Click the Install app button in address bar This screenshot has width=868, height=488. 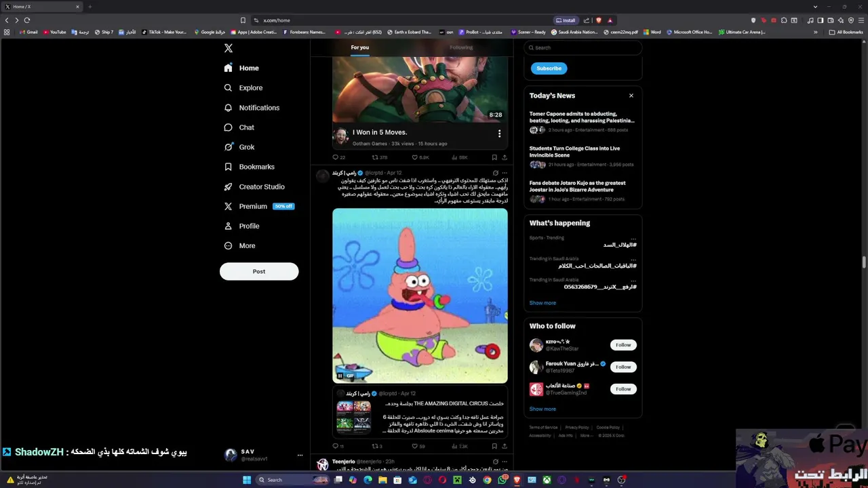pos(566,20)
